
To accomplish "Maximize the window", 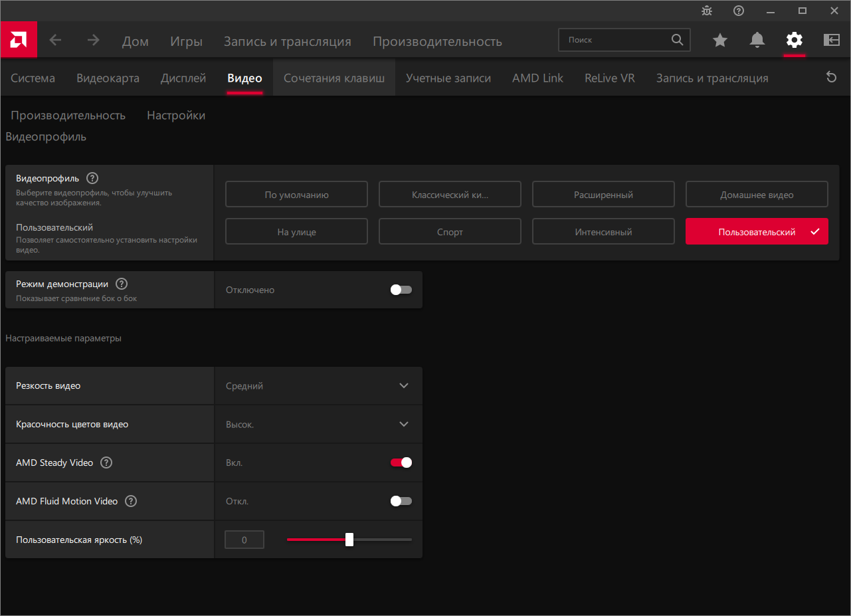I will click(x=803, y=11).
